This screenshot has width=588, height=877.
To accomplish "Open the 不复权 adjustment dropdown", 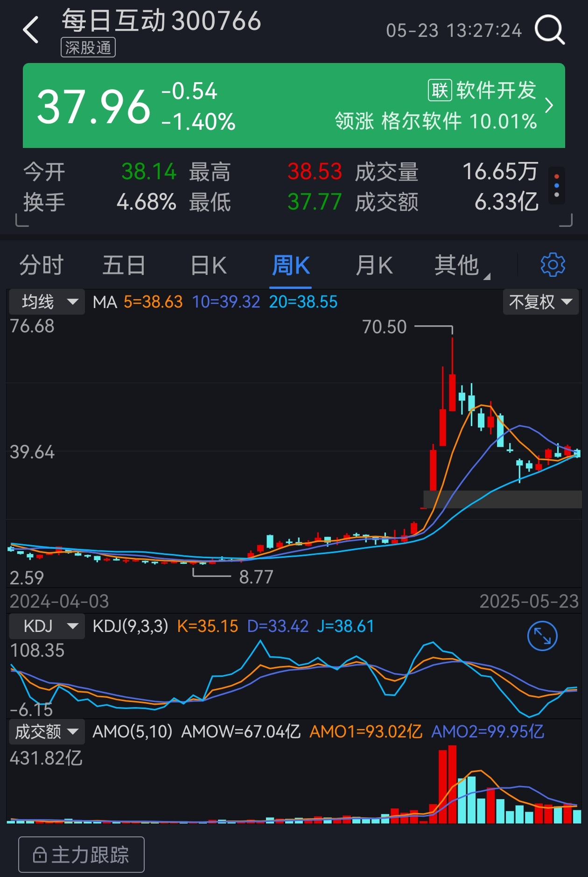I will pyautogui.click(x=541, y=302).
